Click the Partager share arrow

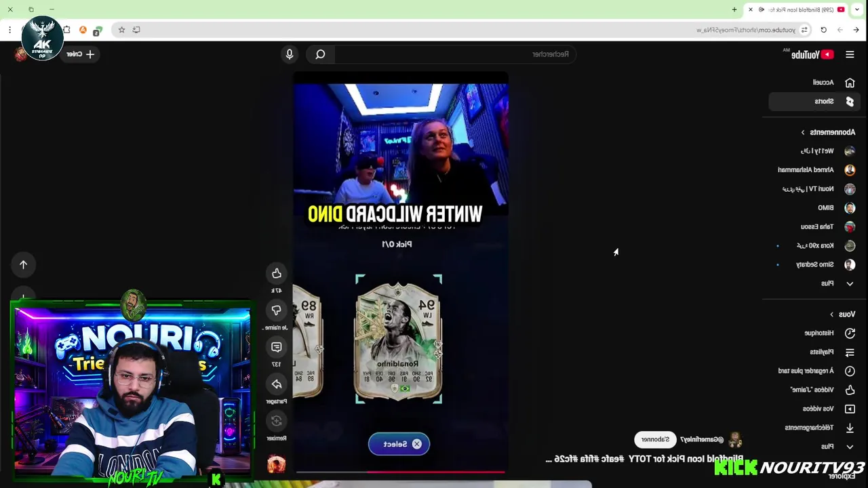tap(277, 384)
